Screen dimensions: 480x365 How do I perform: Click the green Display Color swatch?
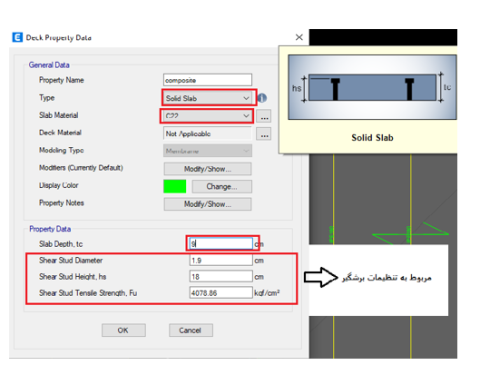175,186
